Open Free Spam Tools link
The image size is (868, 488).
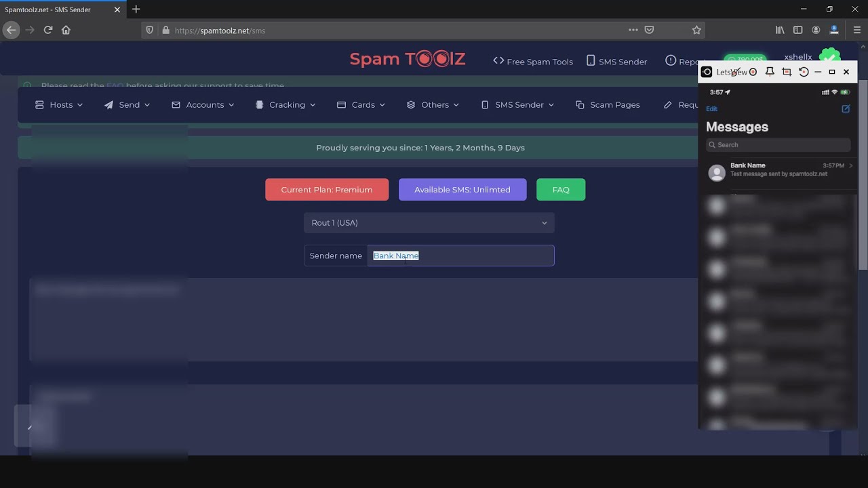533,61
